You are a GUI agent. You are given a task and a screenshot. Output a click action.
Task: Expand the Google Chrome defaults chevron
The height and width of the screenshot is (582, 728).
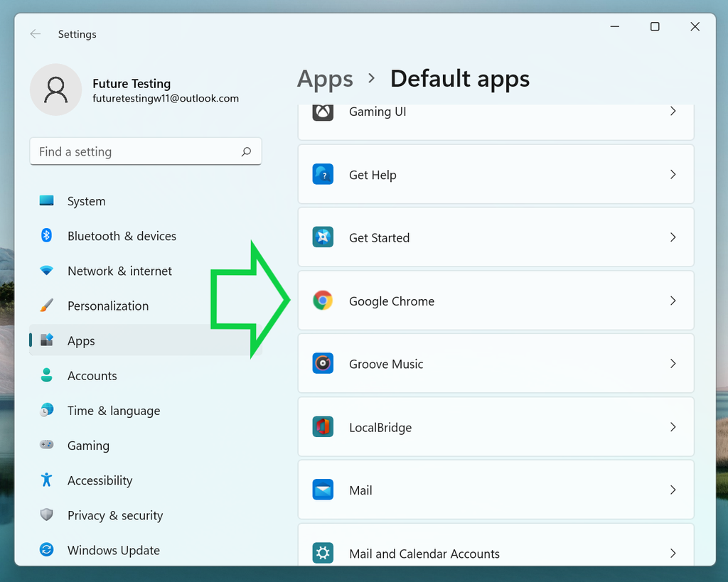coord(673,301)
